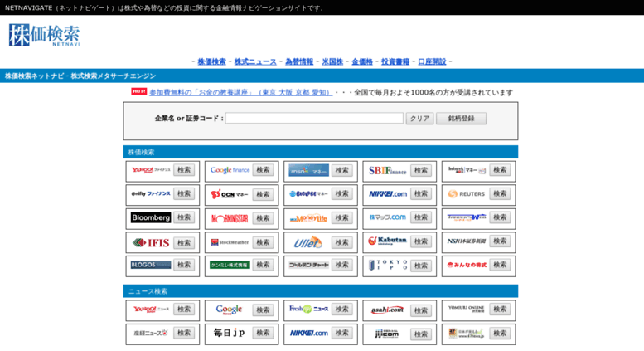This screenshot has height=351, width=644.
Task: Search with the みんなの株式 検索 button
Action: [x=500, y=265]
